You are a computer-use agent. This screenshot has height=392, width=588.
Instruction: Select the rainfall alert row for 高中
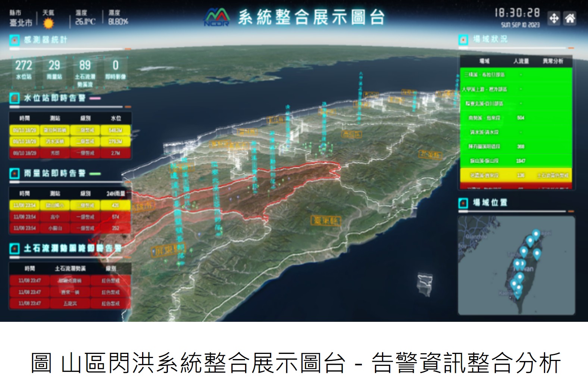coord(70,217)
